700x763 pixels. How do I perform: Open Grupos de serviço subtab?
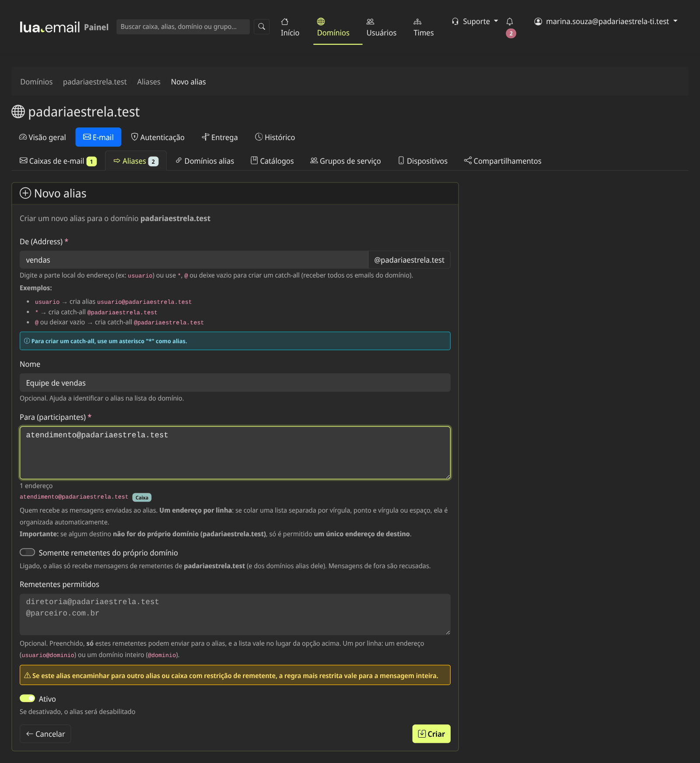[346, 161]
